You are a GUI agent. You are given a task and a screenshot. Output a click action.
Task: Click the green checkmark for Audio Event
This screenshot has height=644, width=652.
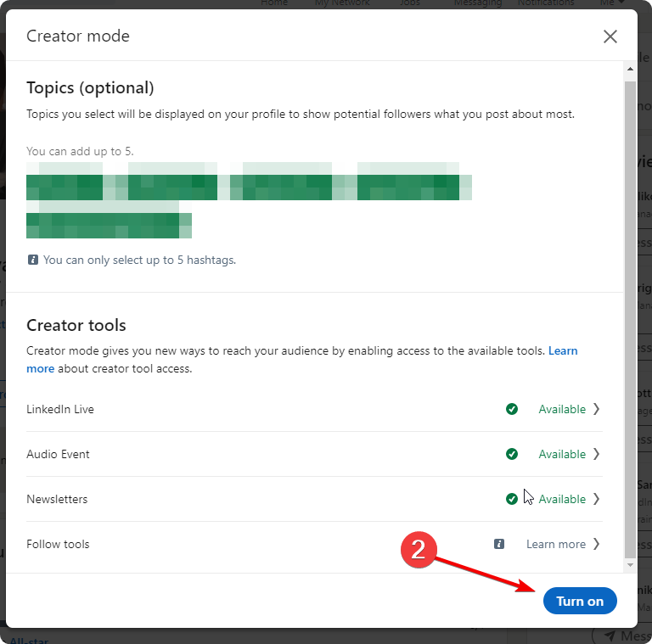point(512,454)
